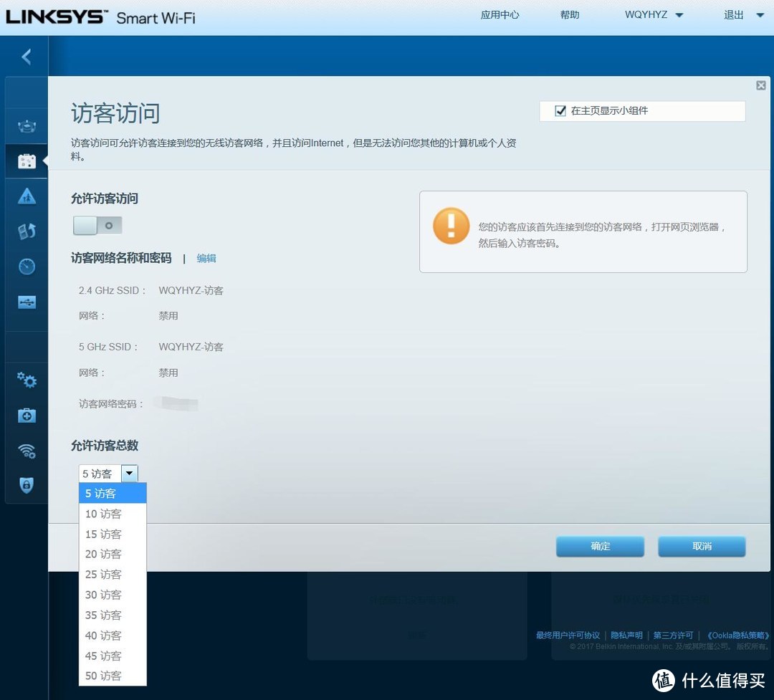Launch the Speed Test gauge icon
The height and width of the screenshot is (700, 774).
click(27, 266)
